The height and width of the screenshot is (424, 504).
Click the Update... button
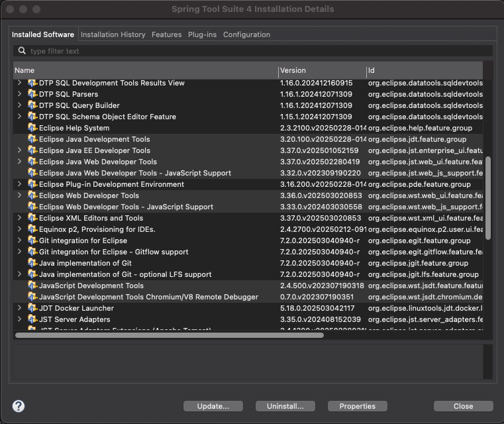point(213,406)
